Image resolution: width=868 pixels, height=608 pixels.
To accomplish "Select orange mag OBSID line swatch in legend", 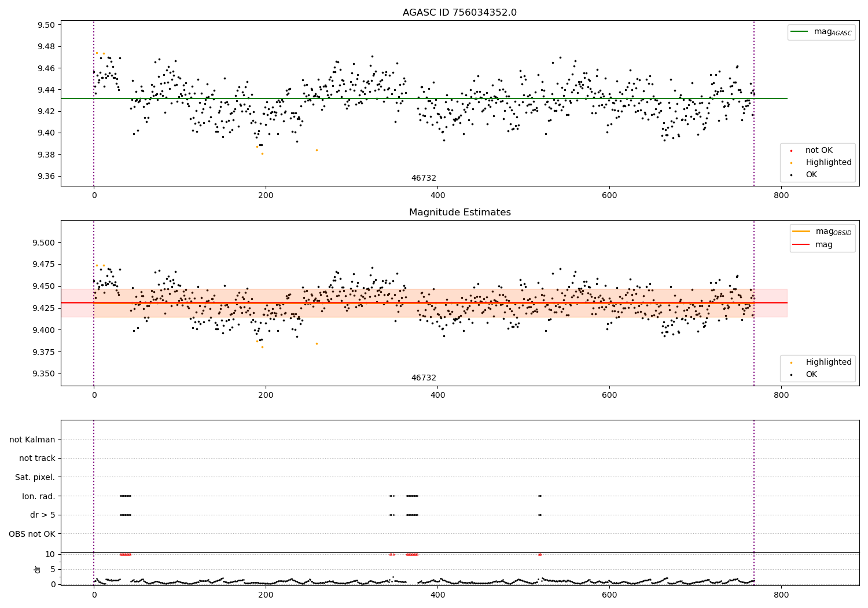I will [x=801, y=232].
